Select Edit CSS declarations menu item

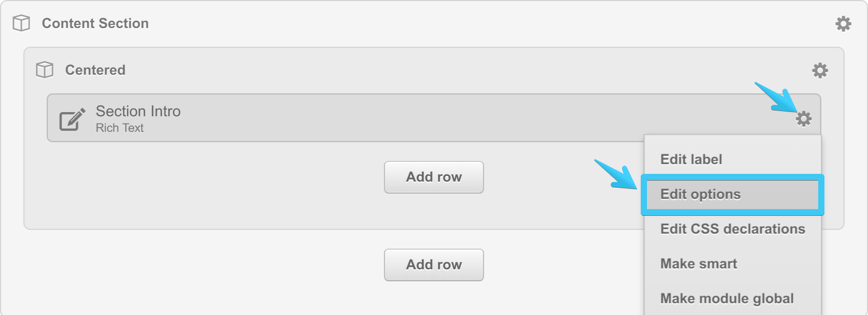point(732,229)
